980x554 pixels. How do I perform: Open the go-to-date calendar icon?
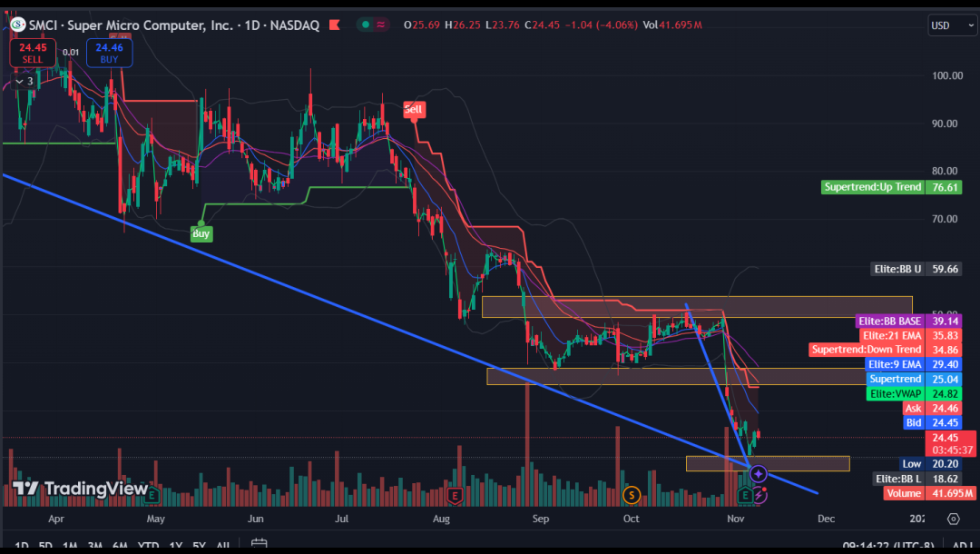[x=260, y=544]
